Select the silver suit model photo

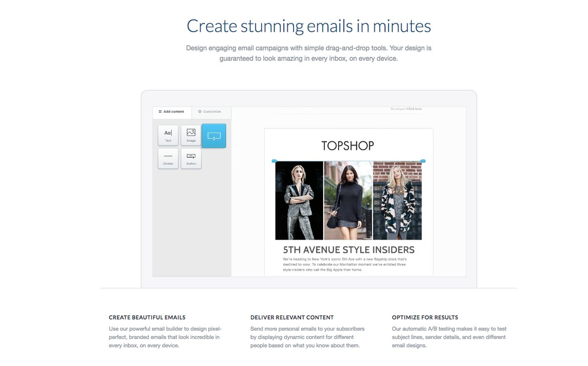[299, 201]
